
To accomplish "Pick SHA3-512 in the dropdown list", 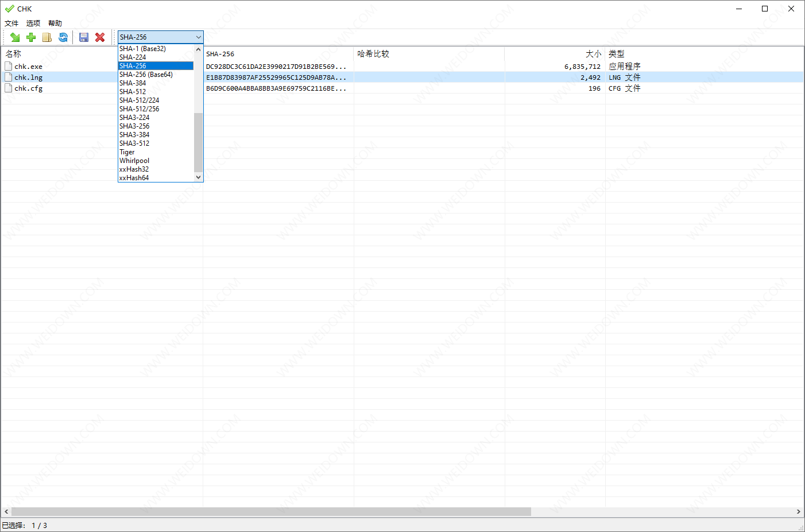I will click(156, 143).
